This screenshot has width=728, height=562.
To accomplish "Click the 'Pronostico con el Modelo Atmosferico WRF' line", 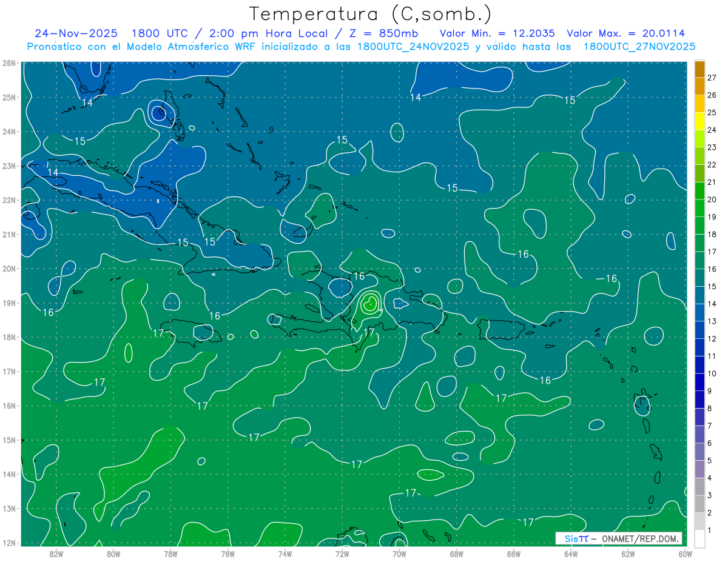I will (x=361, y=47).
